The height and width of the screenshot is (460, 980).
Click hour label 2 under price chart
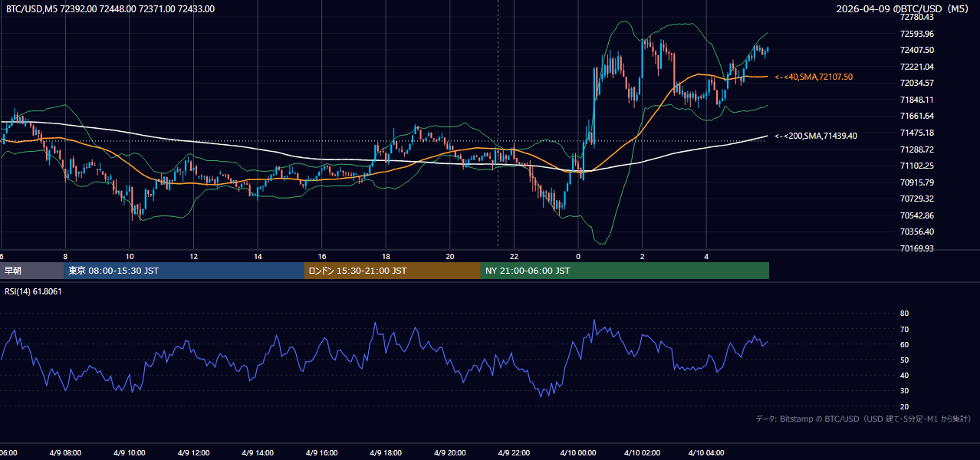[x=643, y=257]
